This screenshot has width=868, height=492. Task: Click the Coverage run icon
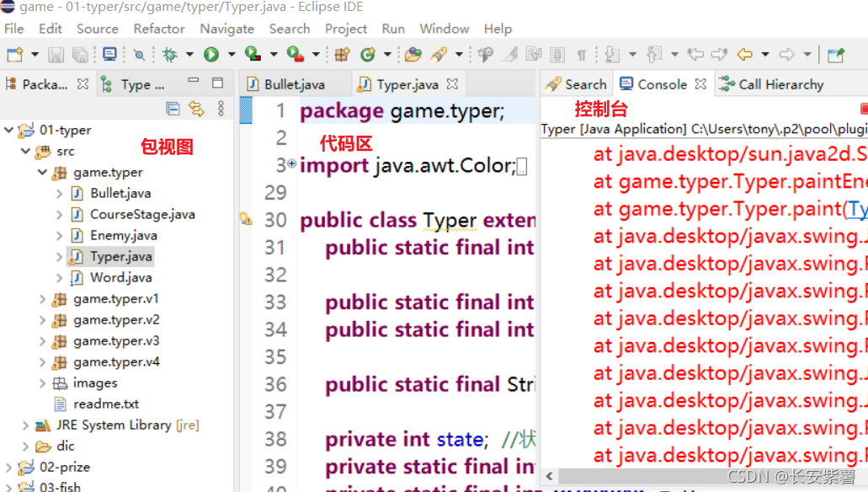click(x=253, y=54)
